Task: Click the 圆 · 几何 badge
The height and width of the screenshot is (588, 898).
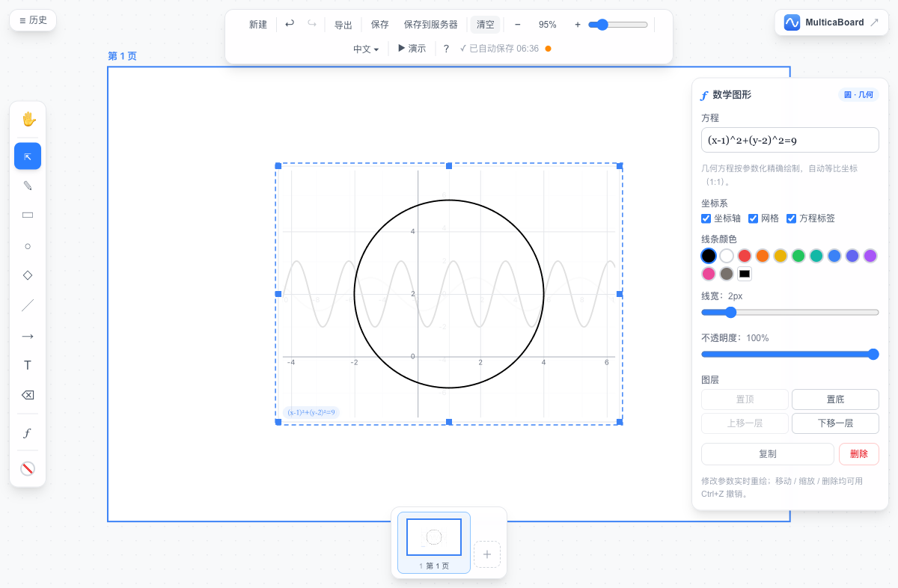Action: [x=858, y=95]
